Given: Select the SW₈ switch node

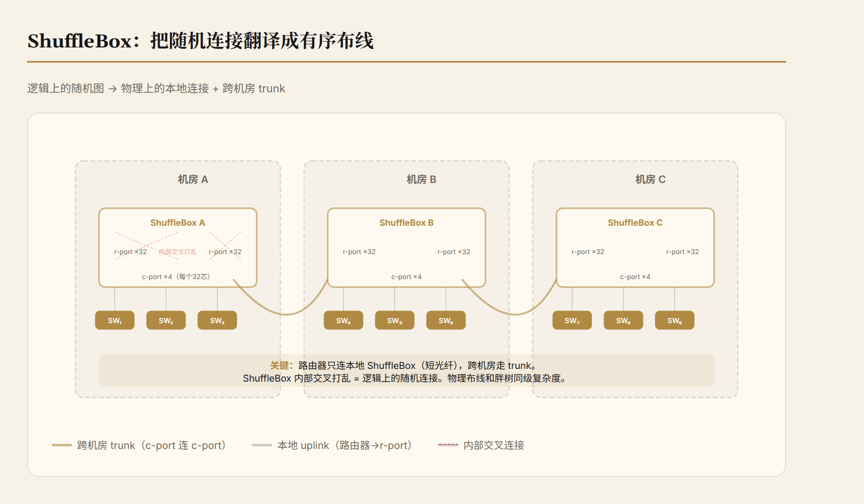Looking at the screenshot, I should [623, 320].
